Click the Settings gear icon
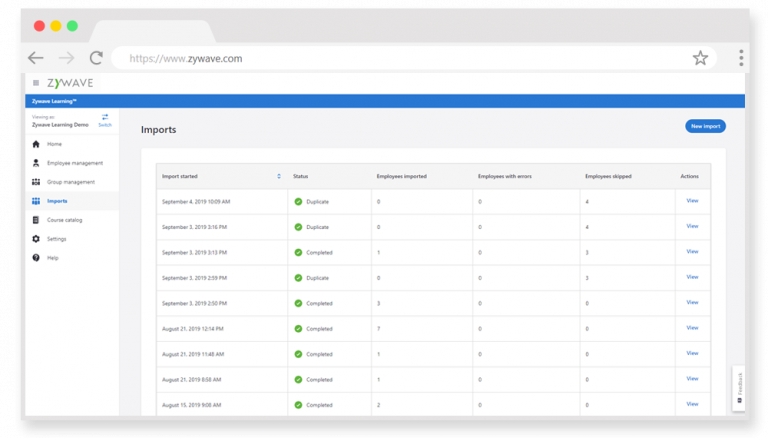 pos(36,239)
